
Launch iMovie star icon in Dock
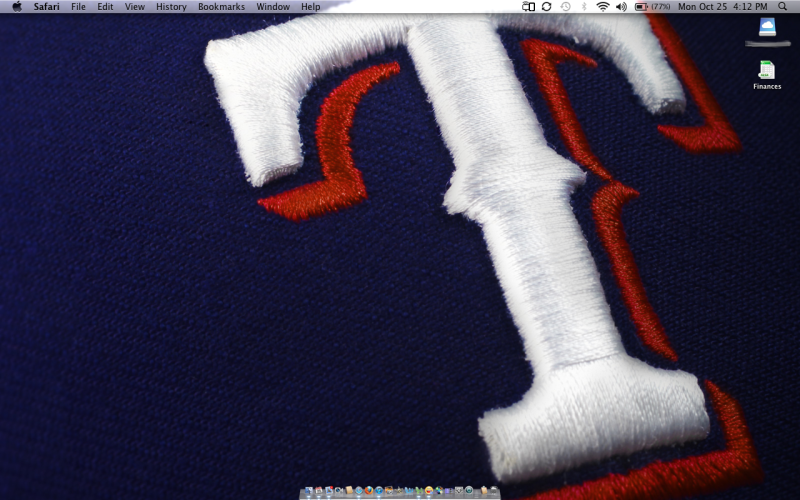click(x=399, y=490)
